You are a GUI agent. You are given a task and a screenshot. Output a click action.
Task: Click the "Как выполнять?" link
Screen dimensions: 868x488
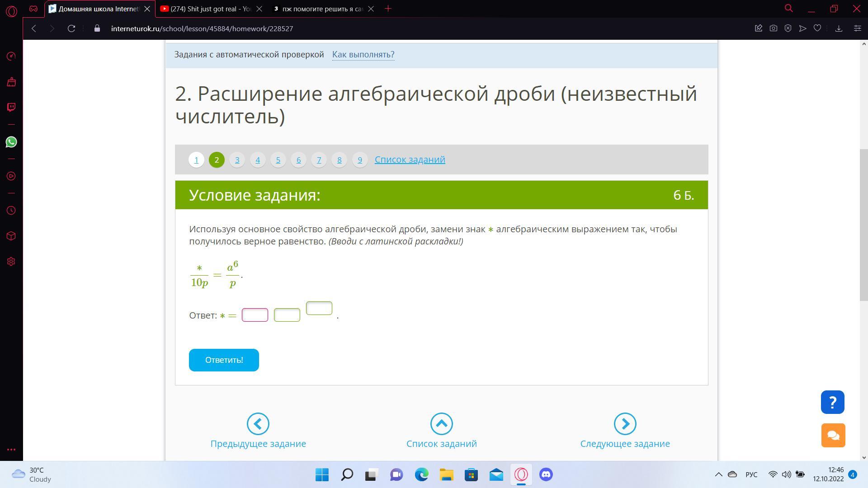(363, 55)
